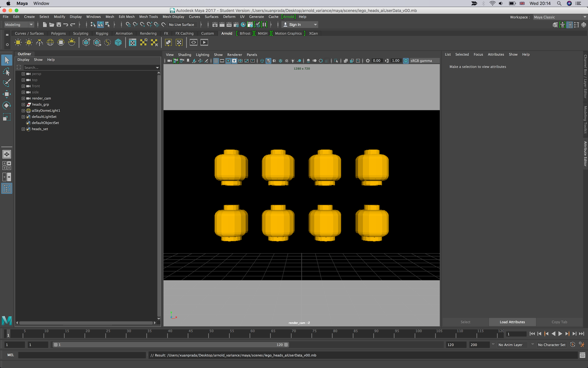Expand aiSkyDomeLight1 in the Outliner
Viewport: 588px width, 368px height.
(x=23, y=111)
